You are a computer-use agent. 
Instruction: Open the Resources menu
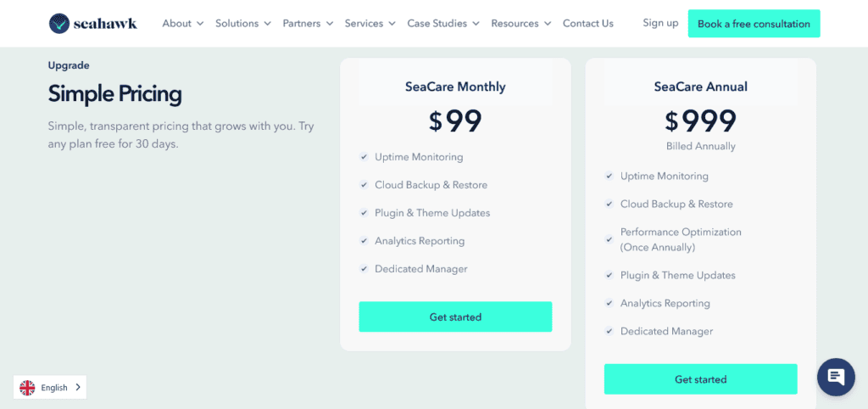(520, 24)
